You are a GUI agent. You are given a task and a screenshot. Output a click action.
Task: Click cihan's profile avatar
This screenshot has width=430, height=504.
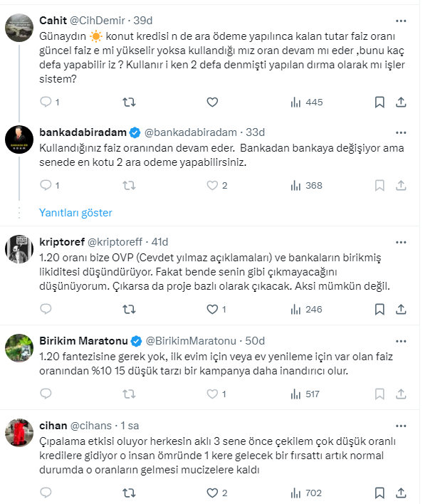(x=19, y=432)
